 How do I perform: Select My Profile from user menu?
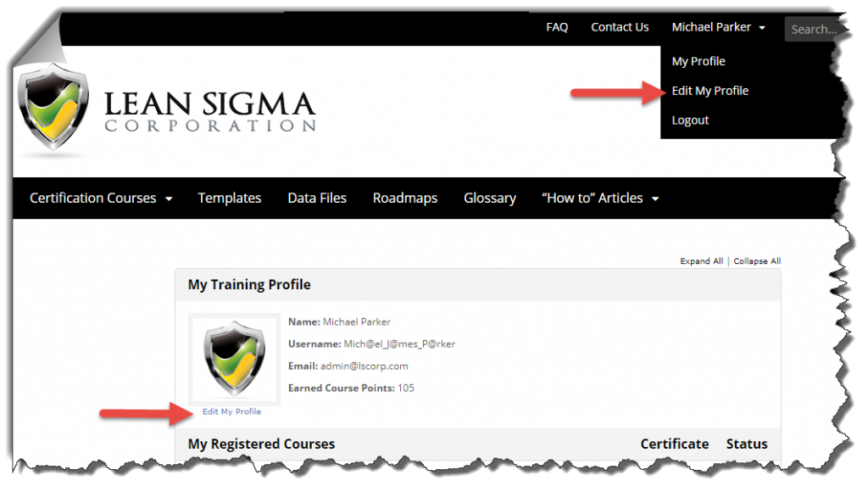(698, 61)
